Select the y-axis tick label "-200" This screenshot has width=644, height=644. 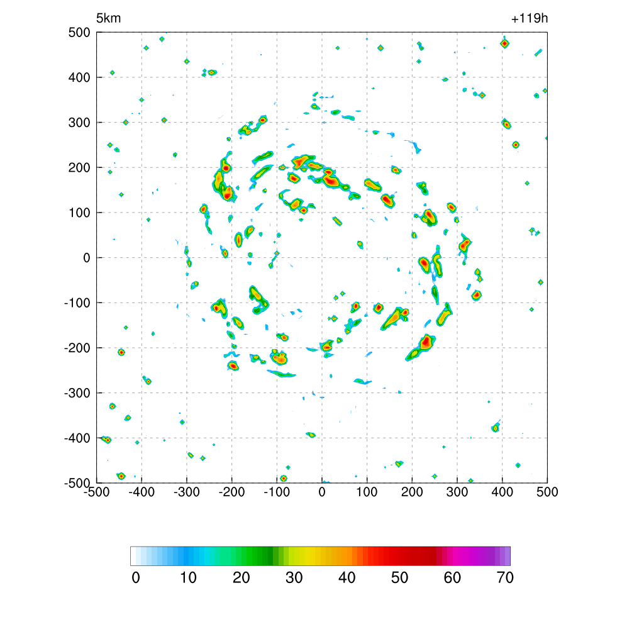click(x=77, y=348)
